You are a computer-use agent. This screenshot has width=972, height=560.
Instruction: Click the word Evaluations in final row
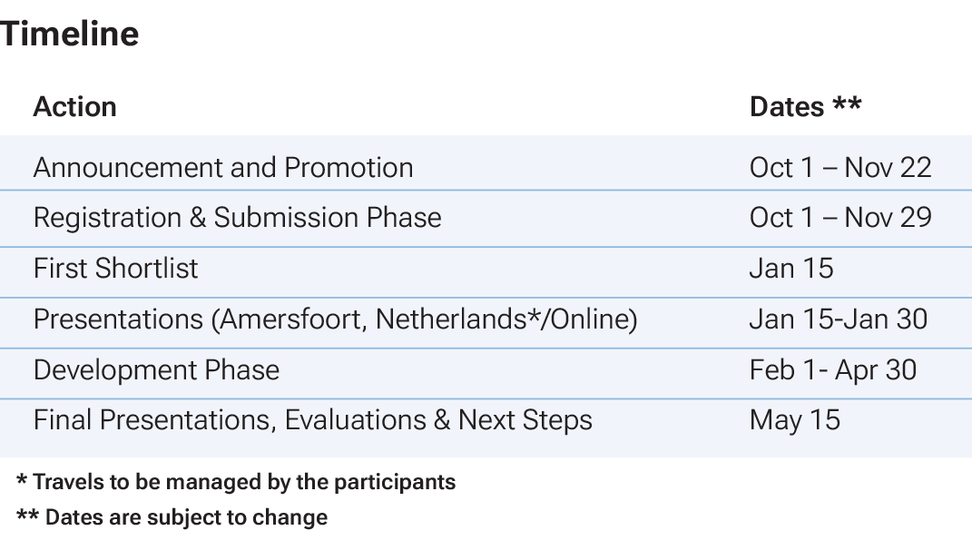[355, 420]
